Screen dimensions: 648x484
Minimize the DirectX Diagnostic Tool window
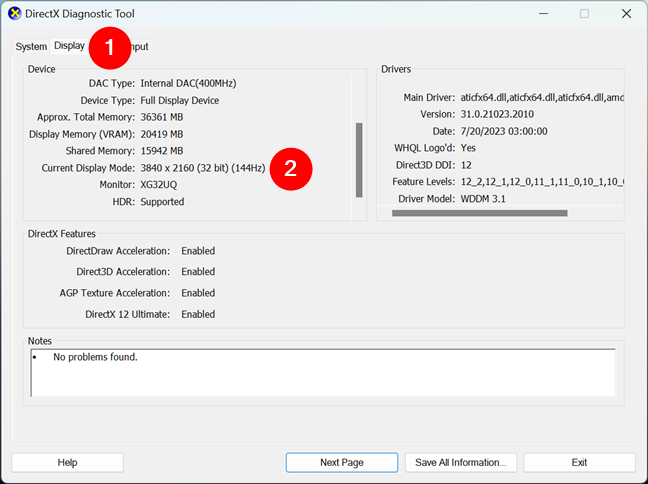coord(543,14)
